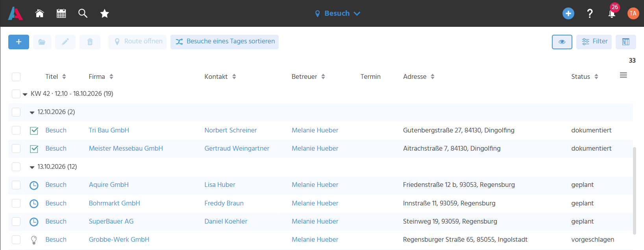Tick checkbox for 13.10.2026 group
644x250 pixels.
point(16,167)
